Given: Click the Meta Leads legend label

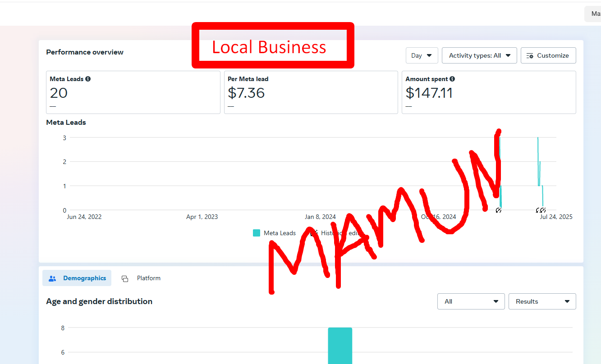Looking at the screenshot, I should pyautogui.click(x=280, y=233).
